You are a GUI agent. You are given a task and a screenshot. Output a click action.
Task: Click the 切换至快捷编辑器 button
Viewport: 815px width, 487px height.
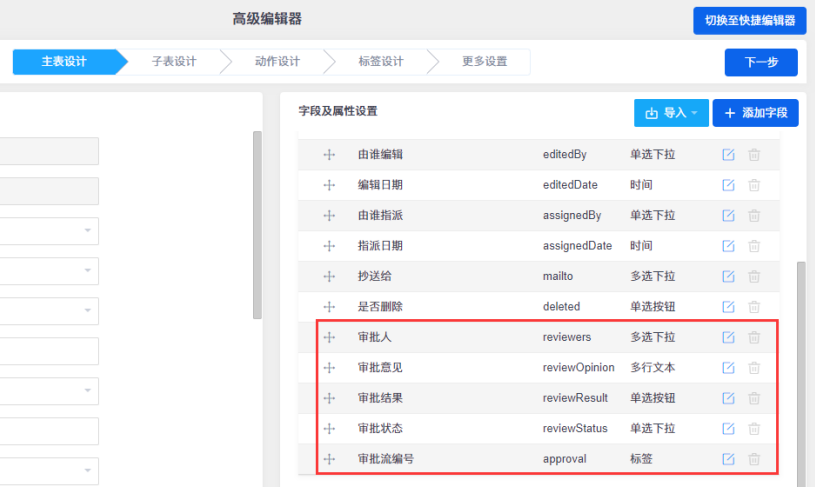[x=750, y=21]
